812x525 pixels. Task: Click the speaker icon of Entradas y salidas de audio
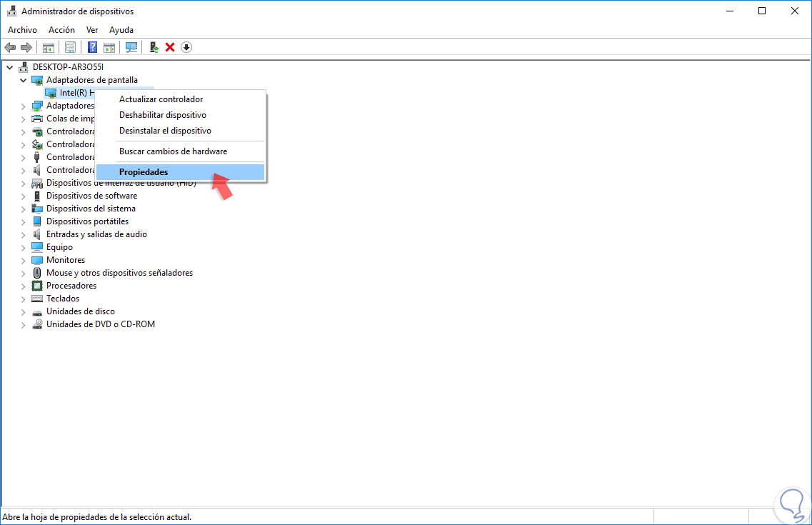(36, 234)
